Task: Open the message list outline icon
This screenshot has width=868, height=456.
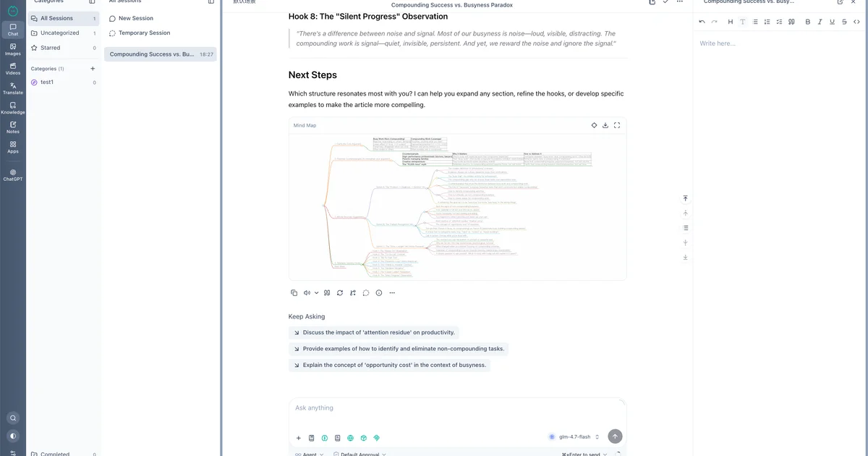Action: 686,228
